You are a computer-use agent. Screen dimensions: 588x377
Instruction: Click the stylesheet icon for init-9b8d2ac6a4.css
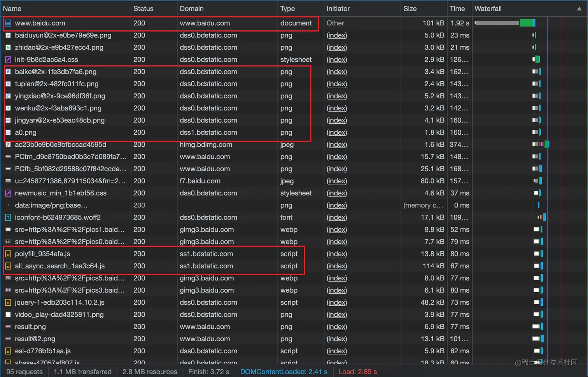(x=8, y=60)
